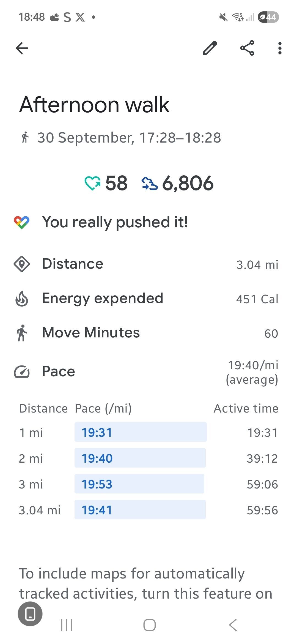Select the 3 mi pace bar 19:53
This screenshot has height=644, width=297.
click(x=139, y=484)
